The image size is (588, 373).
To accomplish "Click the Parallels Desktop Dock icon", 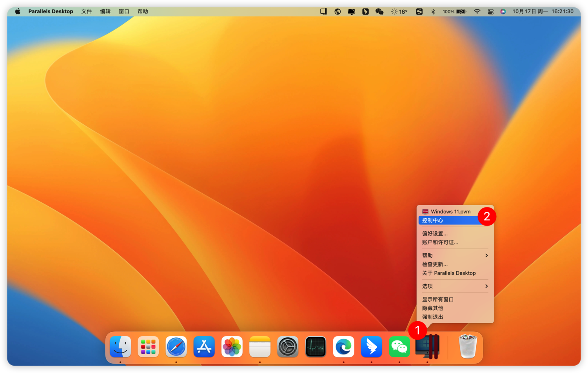I will click(x=427, y=347).
